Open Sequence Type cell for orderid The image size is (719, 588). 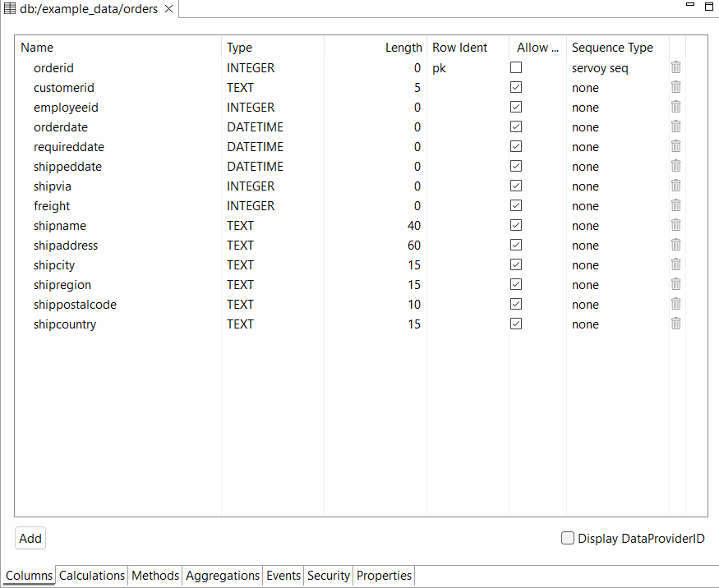pyautogui.click(x=616, y=68)
